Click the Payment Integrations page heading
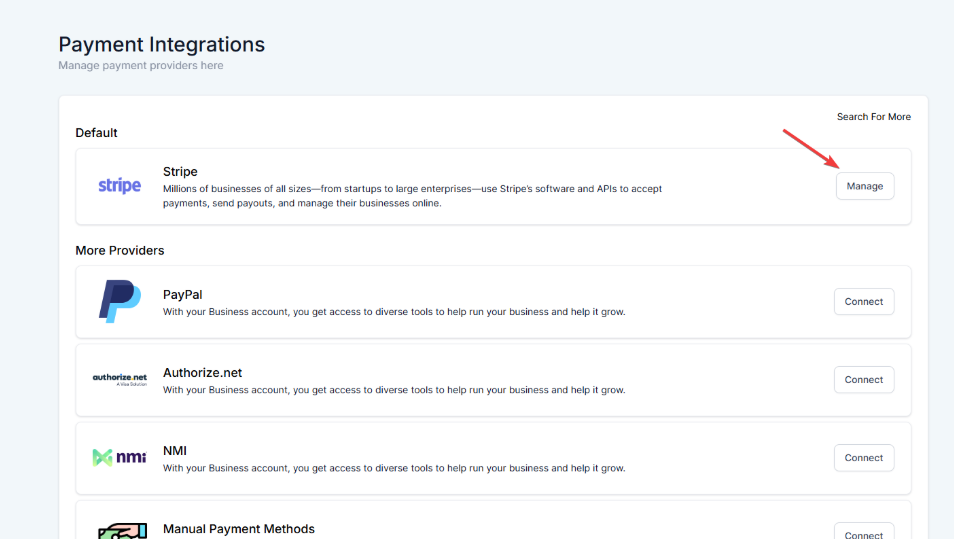Viewport: 954px width, 539px height. pos(161,45)
